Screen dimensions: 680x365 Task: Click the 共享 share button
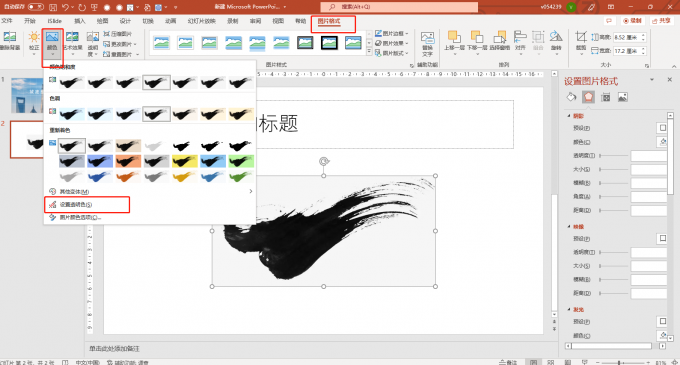660,21
